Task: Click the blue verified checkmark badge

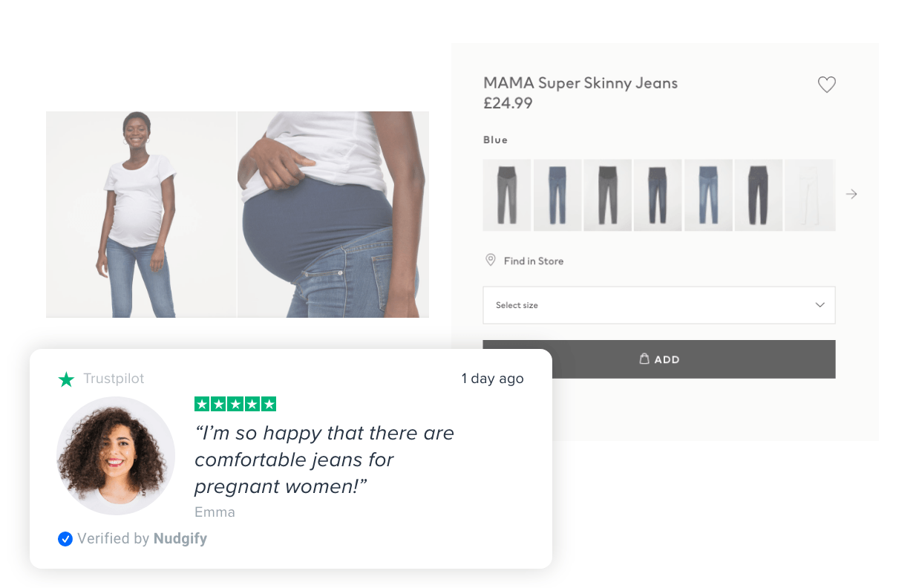Action: (65, 539)
